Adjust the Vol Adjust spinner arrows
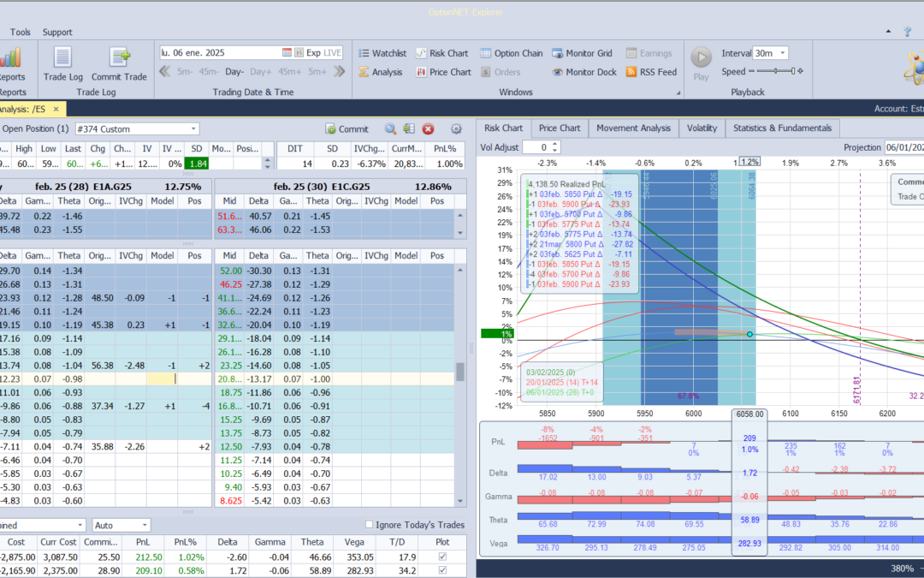 coord(554,147)
